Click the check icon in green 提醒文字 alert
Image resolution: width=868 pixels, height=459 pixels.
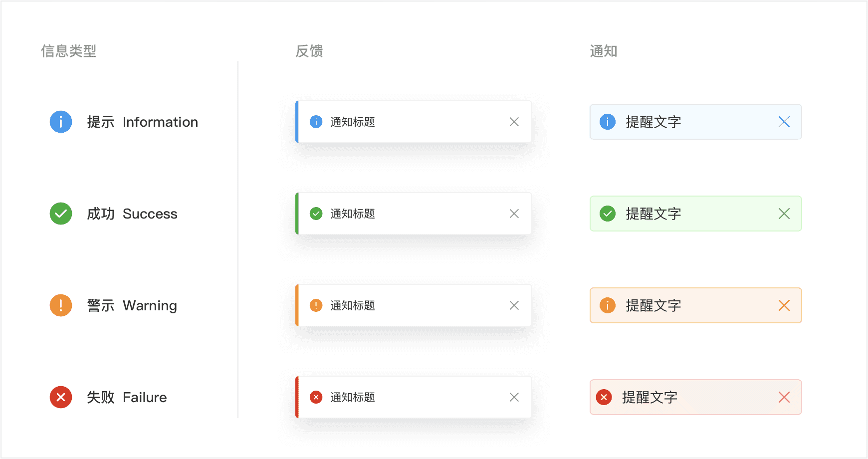[608, 214]
